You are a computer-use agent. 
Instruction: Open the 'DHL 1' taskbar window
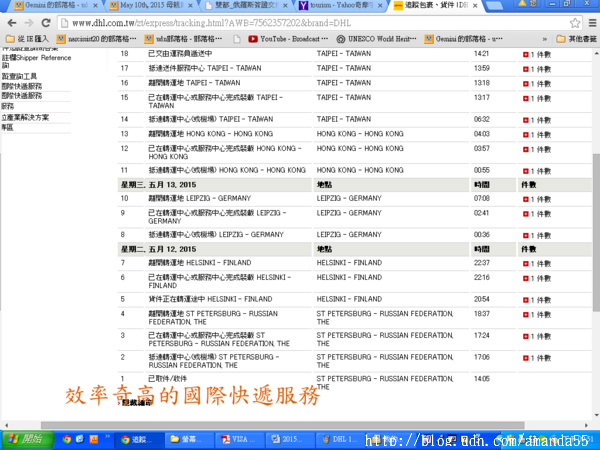pos(340,440)
